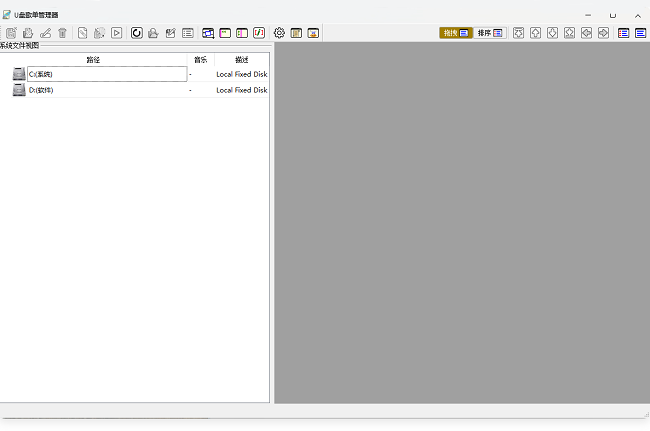Select the D:(软件) drive row

[x=100, y=90]
